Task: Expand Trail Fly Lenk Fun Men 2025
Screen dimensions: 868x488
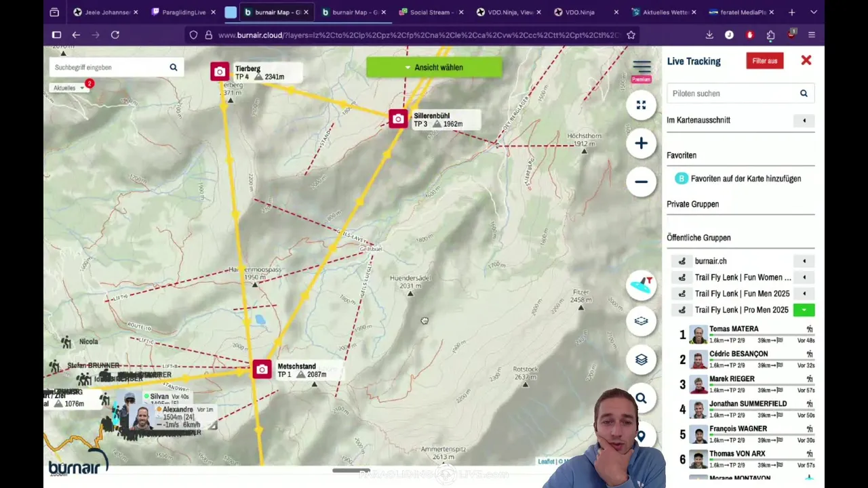Action: click(804, 293)
